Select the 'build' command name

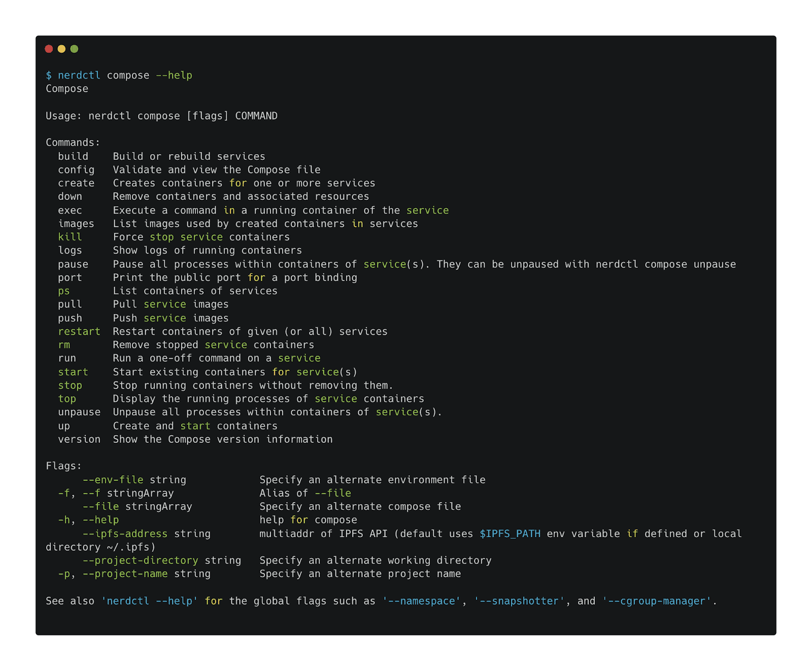[73, 156]
